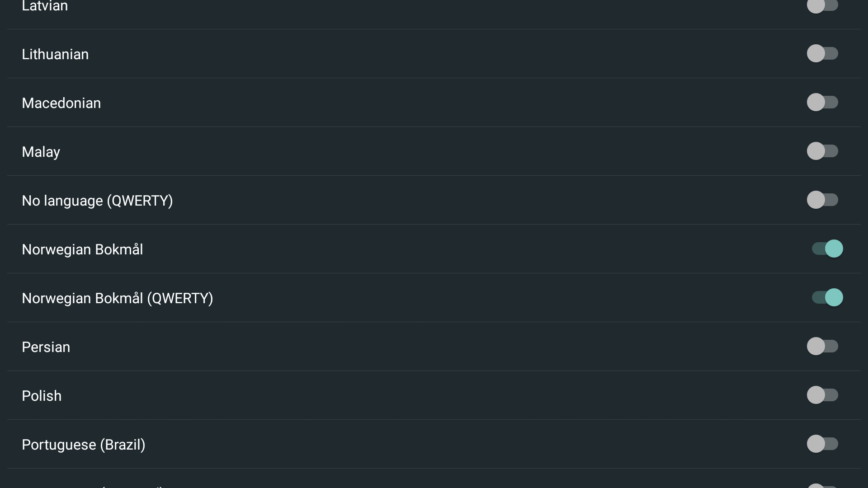Enable the Portuguese (Brazil) toggle

(822, 444)
